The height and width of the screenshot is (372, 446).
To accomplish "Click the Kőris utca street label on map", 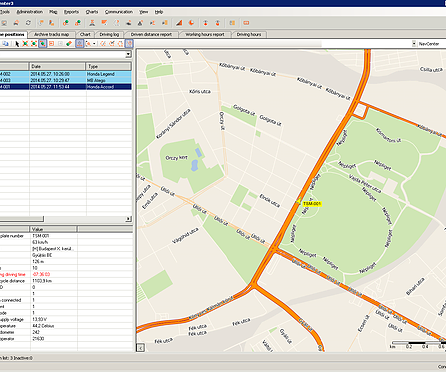I will pos(200,91).
